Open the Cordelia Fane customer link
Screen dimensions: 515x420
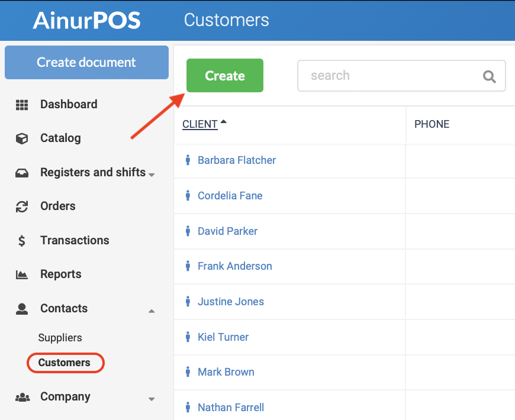click(230, 196)
